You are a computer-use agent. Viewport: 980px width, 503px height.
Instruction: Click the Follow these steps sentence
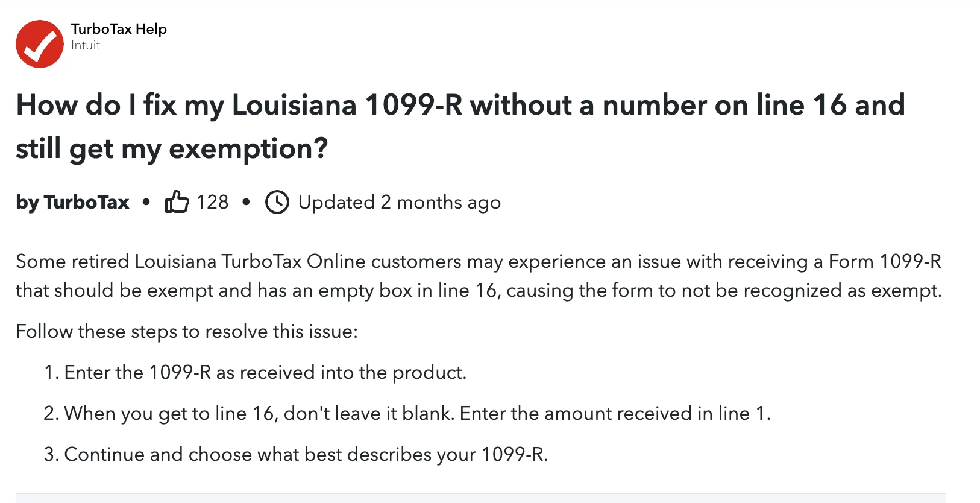[187, 332]
